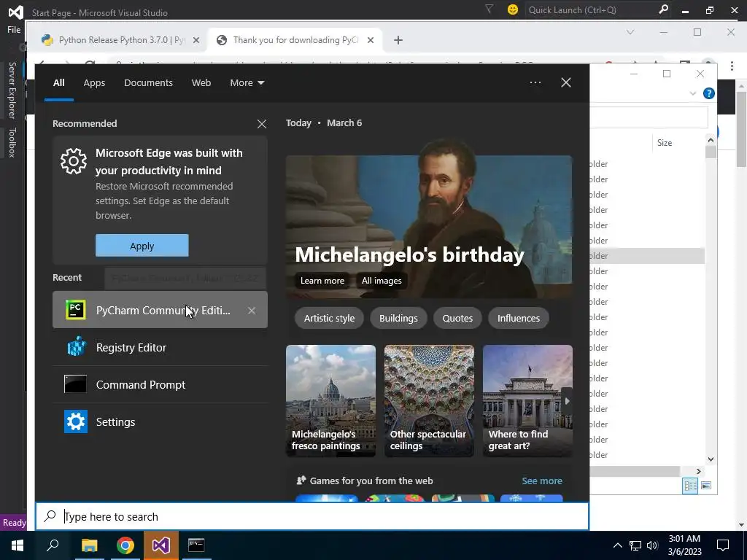Open the Toolbox side panel tab
This screenshot has width=747, height=560.
pos(12,142)
